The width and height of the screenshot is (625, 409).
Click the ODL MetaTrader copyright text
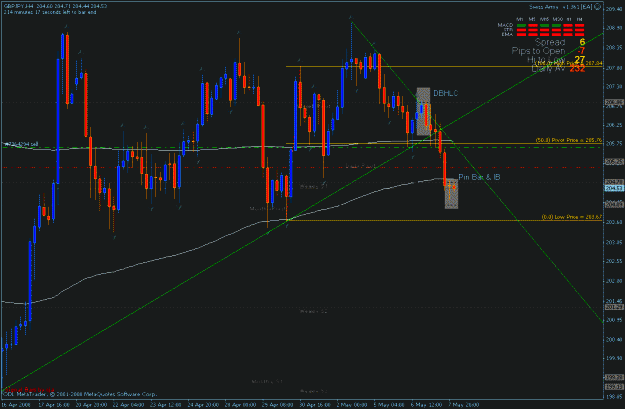(80, 394)
